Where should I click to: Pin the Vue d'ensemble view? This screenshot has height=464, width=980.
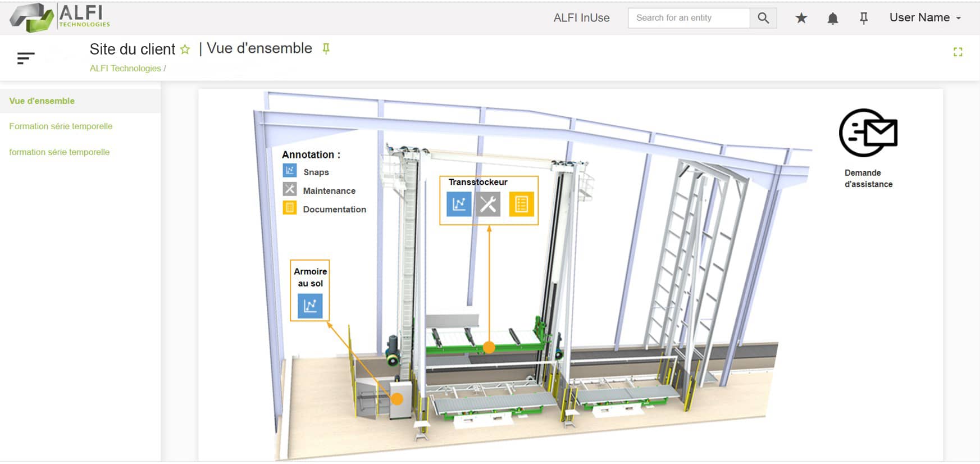(326, 49)
